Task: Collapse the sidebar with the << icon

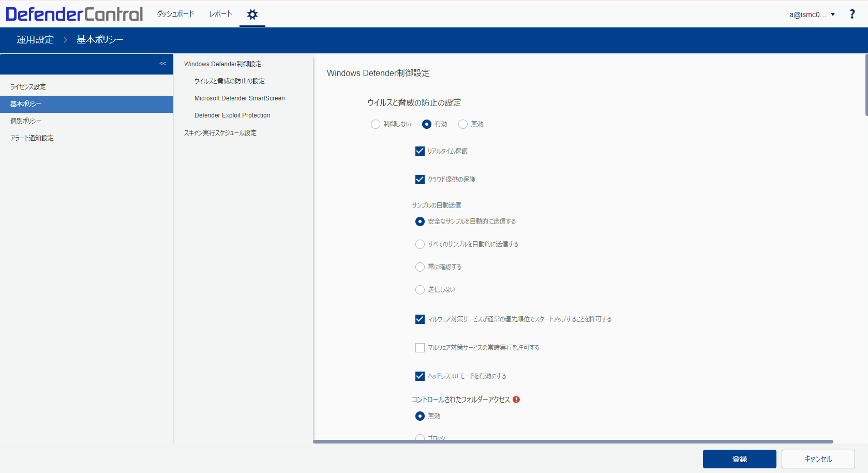Action: pos(162,64)
